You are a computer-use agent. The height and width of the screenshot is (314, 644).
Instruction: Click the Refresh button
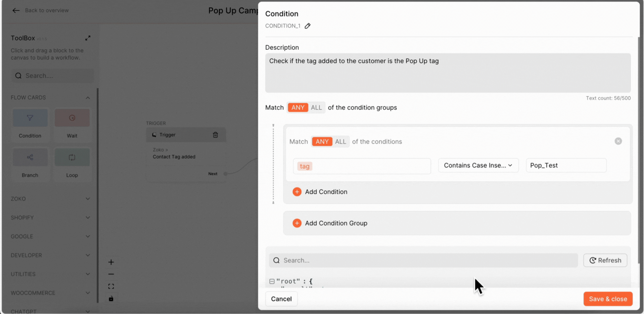point(605,260)
